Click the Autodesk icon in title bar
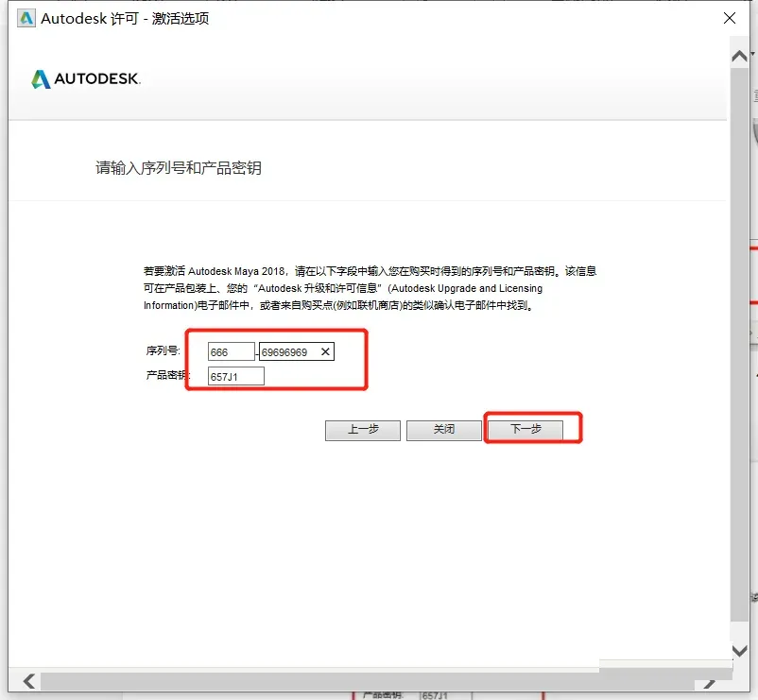758x700 pixels. [26, 18]
